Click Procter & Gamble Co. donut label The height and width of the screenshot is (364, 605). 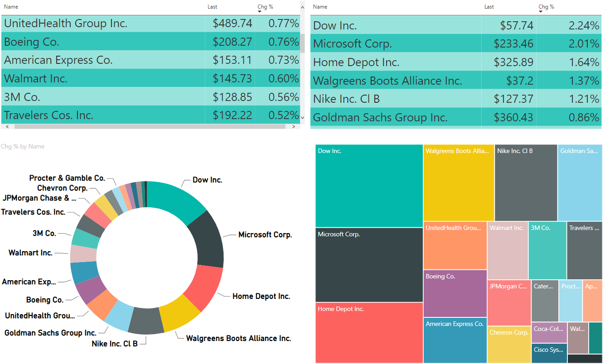[67, 178]
